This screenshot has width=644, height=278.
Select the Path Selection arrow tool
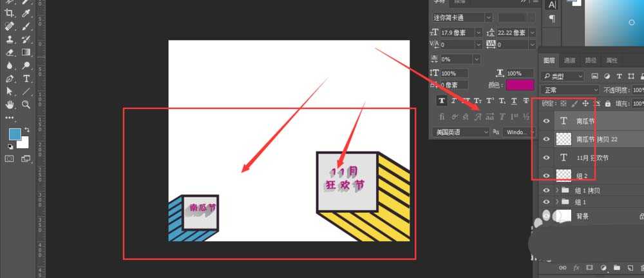point(10,92)
